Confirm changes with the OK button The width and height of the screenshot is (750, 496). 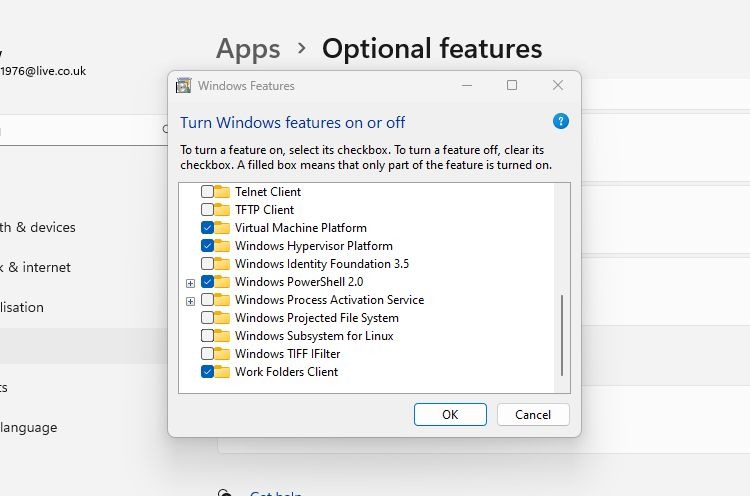[450, 415]
